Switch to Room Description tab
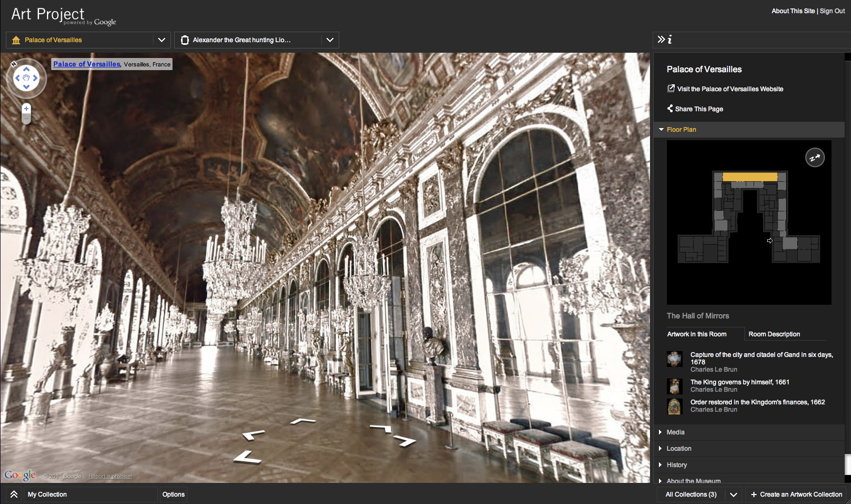The width and height of the screenshot is (851, 504). [x=774, y=334]
